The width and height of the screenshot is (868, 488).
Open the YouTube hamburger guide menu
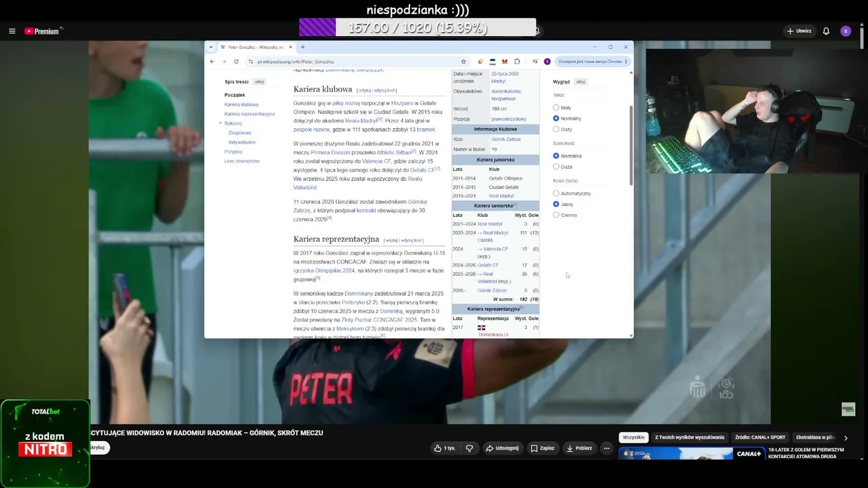click(x=12, y=31)
